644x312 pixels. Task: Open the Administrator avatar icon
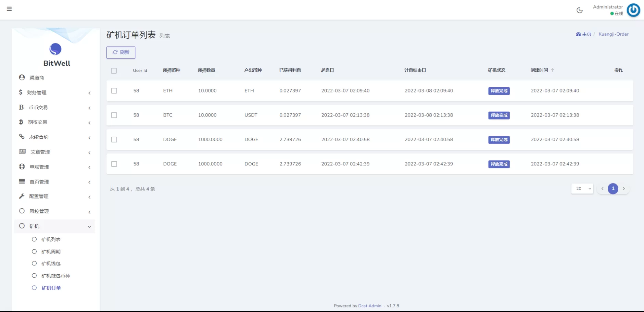633,10
